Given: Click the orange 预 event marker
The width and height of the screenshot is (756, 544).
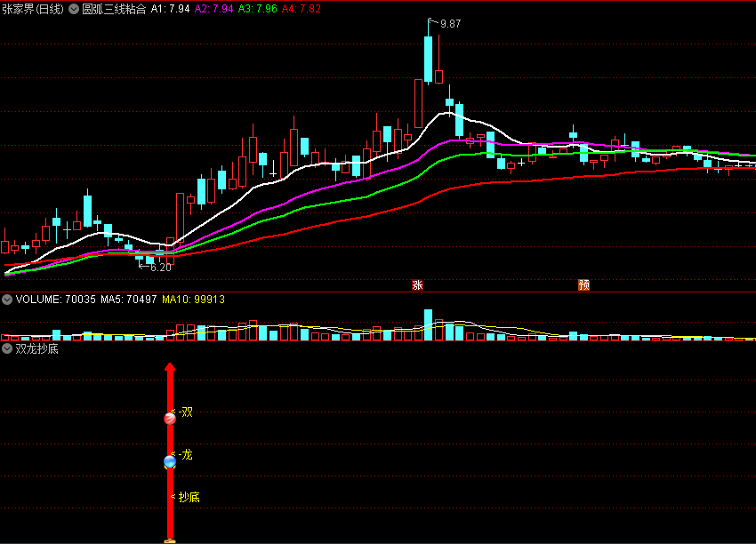Looking at the screenshot, I should coord(583,284).
